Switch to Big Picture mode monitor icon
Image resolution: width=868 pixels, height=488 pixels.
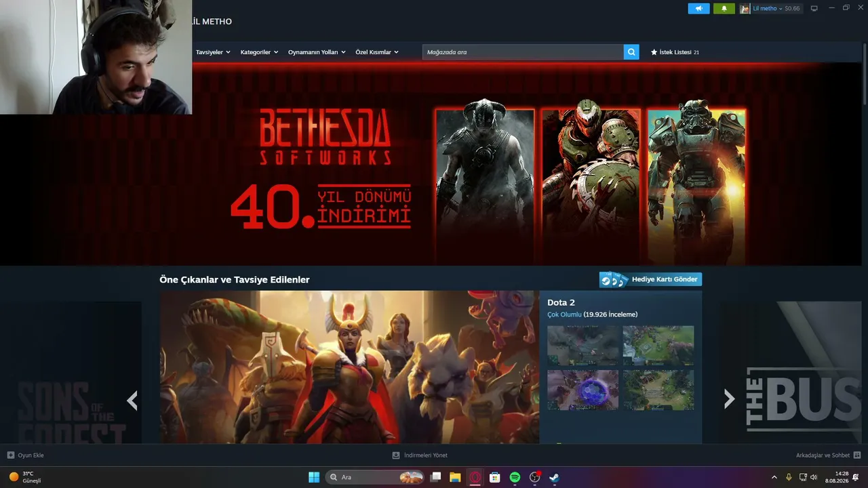pyautogui.click(x=814, y=9)
